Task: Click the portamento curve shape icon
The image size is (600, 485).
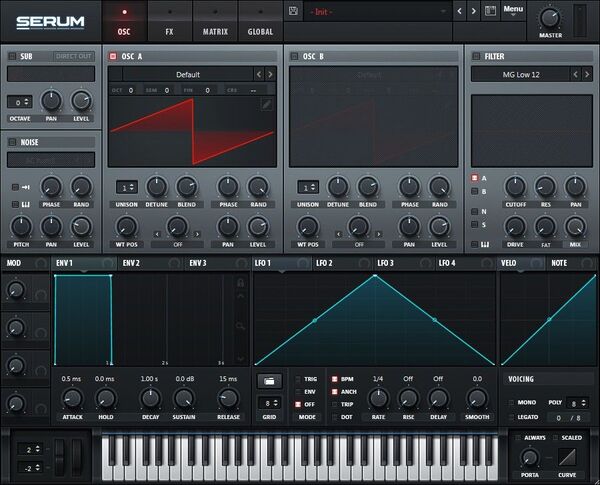Action: (x=567, y=457)
